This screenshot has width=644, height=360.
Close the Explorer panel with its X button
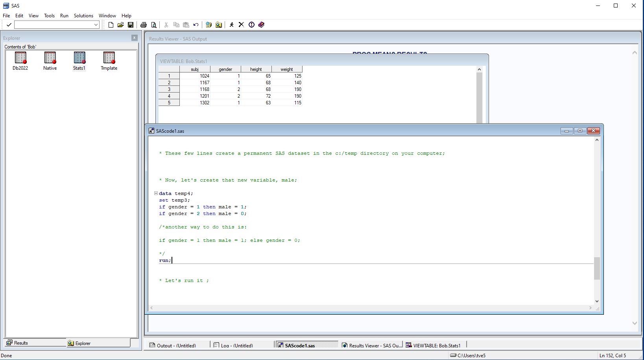(135, 38)
